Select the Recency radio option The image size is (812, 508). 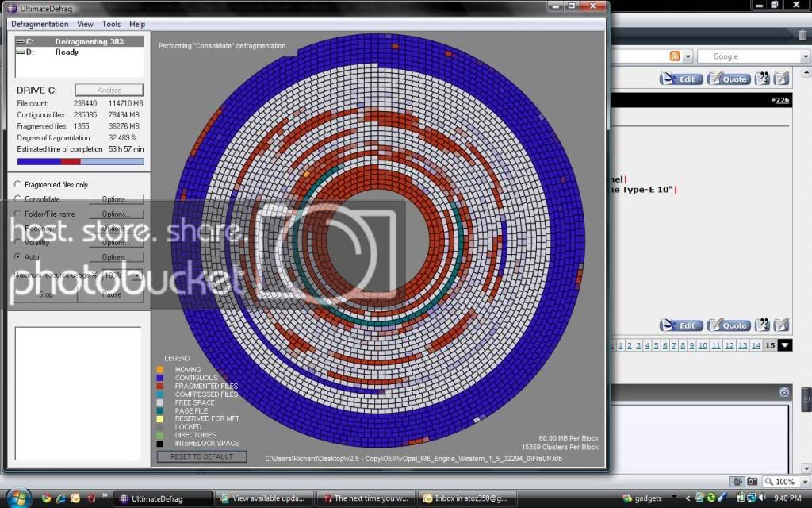(x=17, y=228)
